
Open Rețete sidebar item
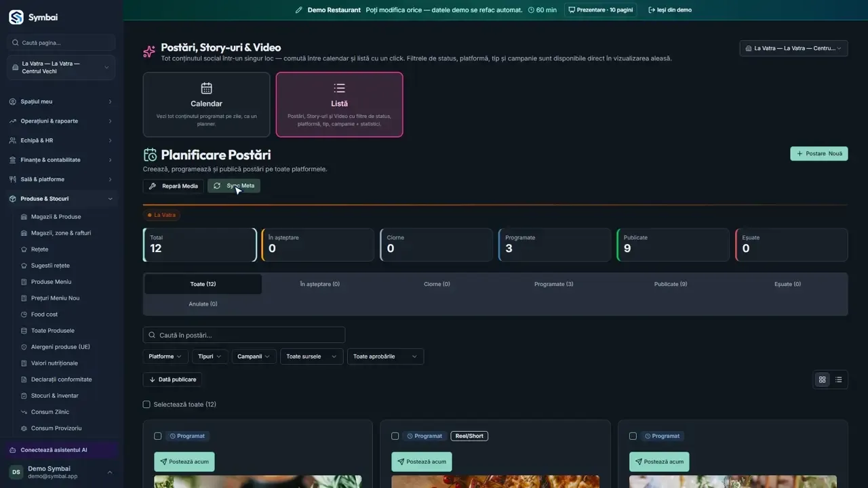[x=39, y=249]
